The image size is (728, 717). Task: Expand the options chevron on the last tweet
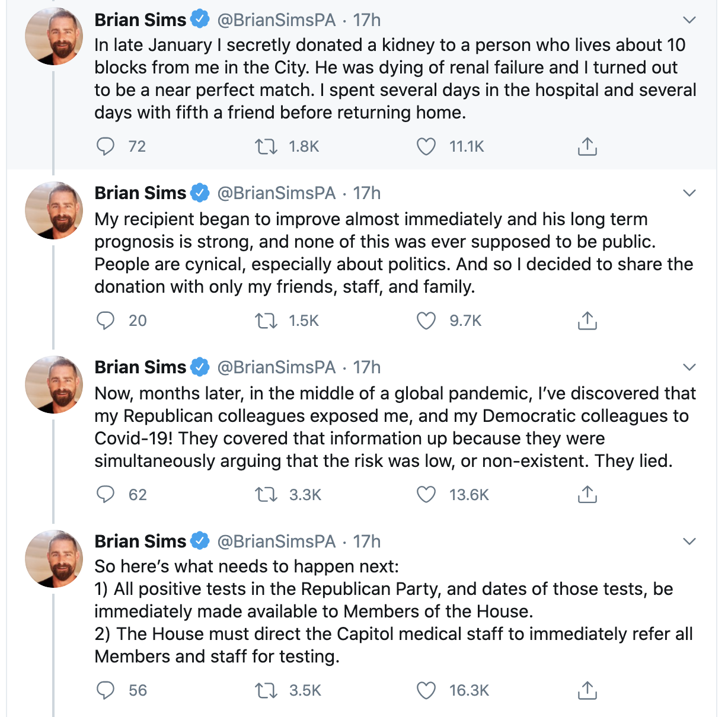pos(689,542)
